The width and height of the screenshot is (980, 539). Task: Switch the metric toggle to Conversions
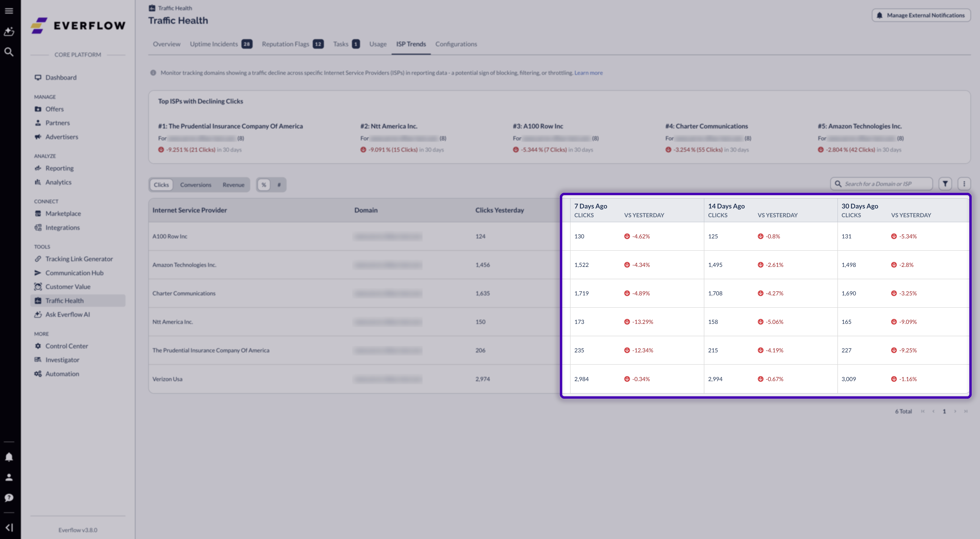196,185
